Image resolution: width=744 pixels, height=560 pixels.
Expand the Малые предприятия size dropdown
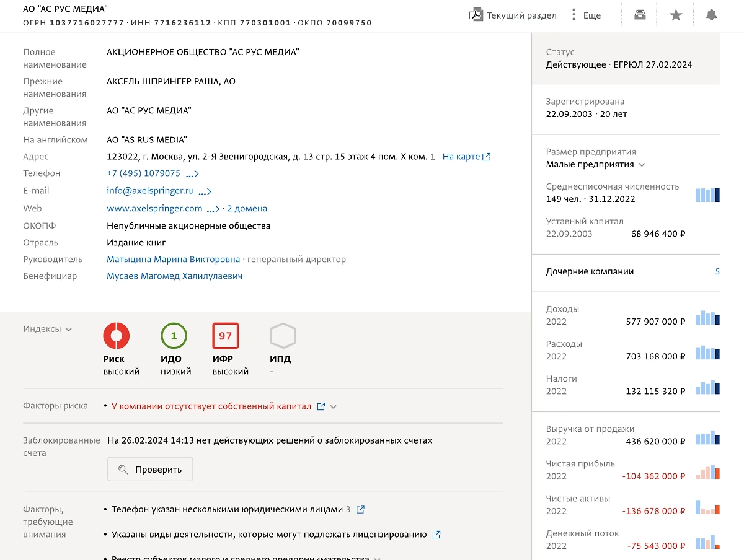(642, 165)
